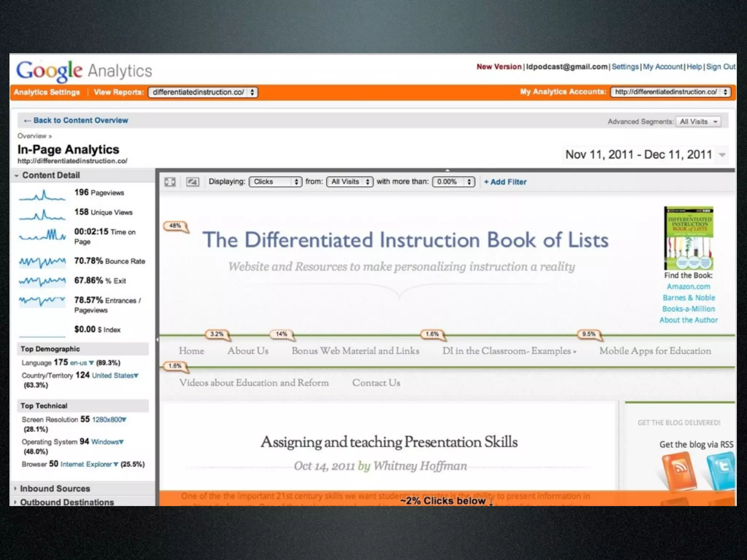Open the Displaying Clicks dropdown
Image resolution: width=747 pixels, height=560 pixels.
click(x=275, y=182)
